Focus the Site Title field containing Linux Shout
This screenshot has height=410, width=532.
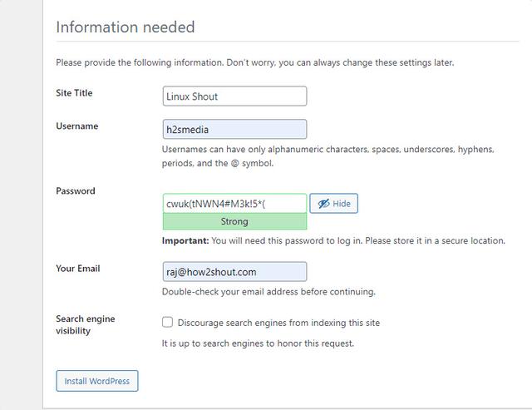coord(234,96)
